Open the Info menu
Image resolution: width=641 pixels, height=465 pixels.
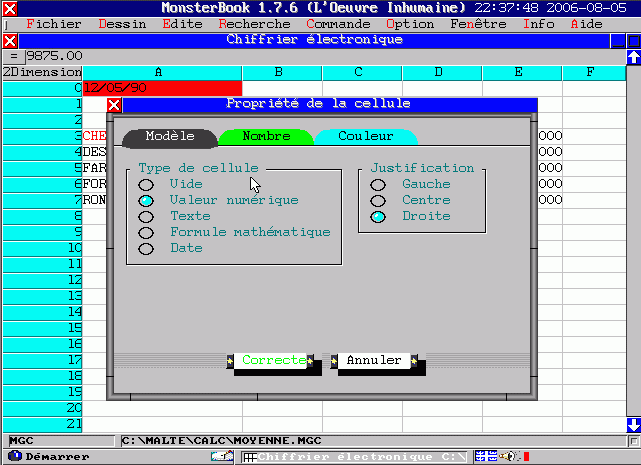click(539, 24)
